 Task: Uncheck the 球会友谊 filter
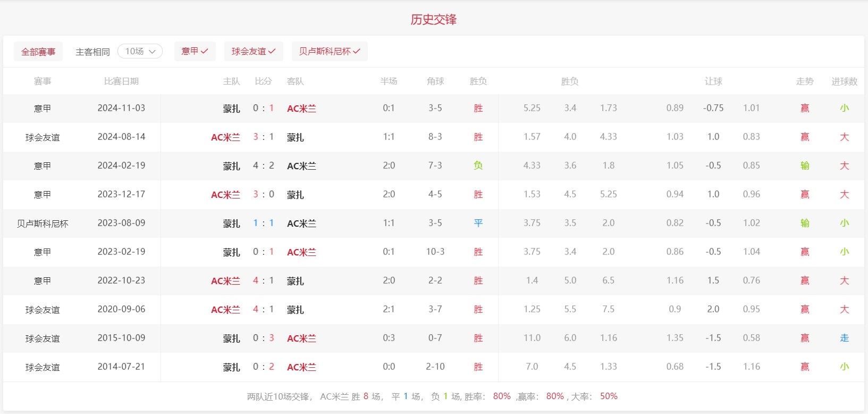pos(254,51)
